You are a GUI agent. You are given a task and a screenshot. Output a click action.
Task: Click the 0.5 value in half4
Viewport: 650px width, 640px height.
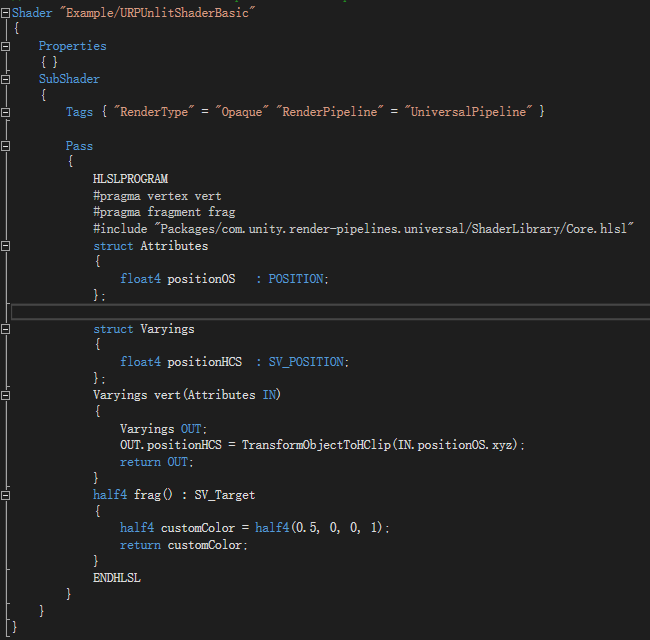306,528
